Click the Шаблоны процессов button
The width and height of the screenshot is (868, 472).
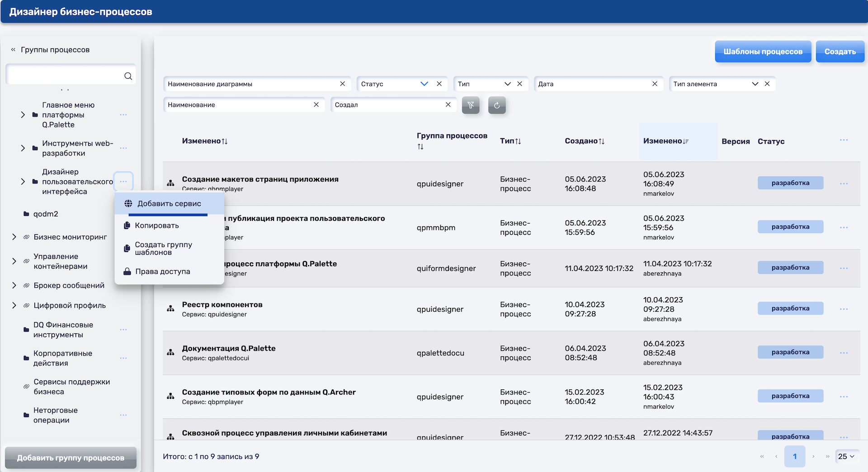click(763, 51)
